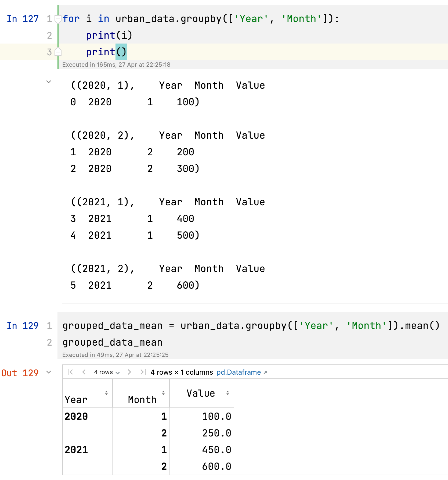Click the output row with value 100)
Screen dimensions: 448x480
coord(135,102)
